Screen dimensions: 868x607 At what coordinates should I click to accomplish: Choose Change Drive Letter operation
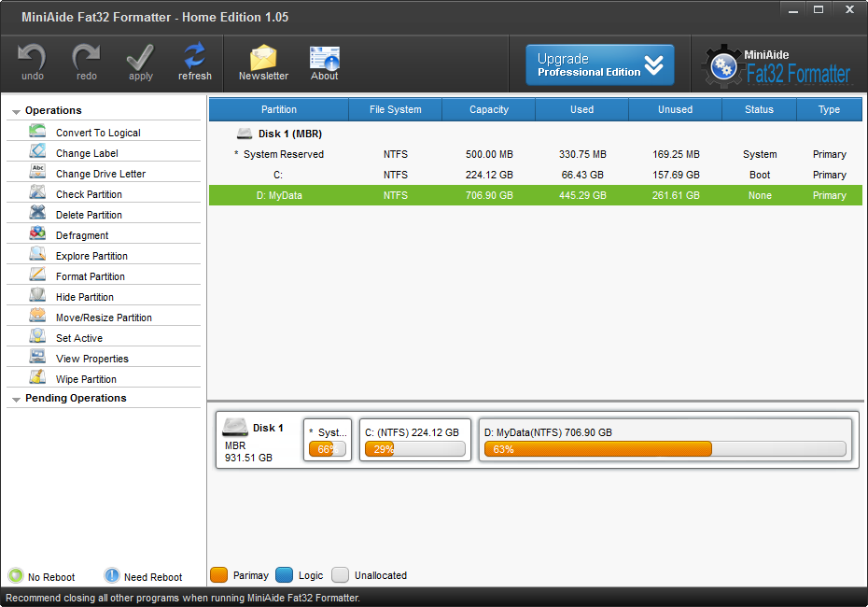point(104,173)
